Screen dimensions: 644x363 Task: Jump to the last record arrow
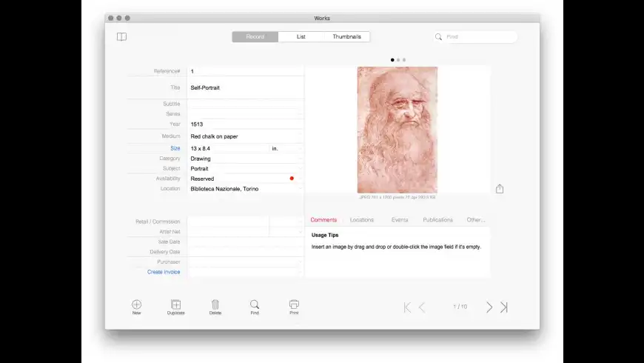point(504,307)
